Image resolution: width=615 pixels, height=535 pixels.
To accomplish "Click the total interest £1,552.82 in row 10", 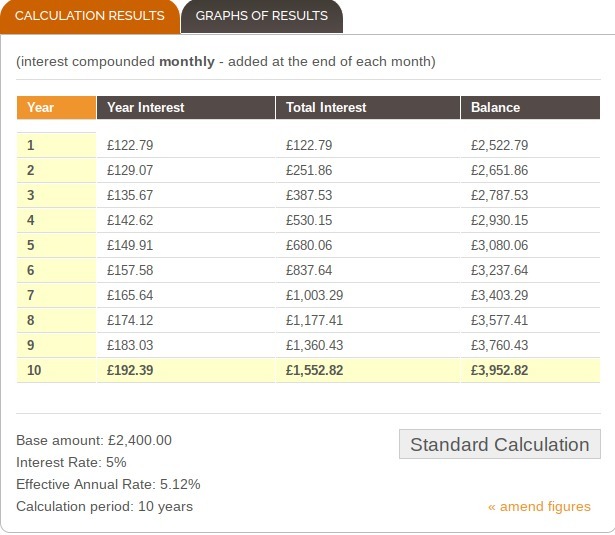I will pos(314,370).
